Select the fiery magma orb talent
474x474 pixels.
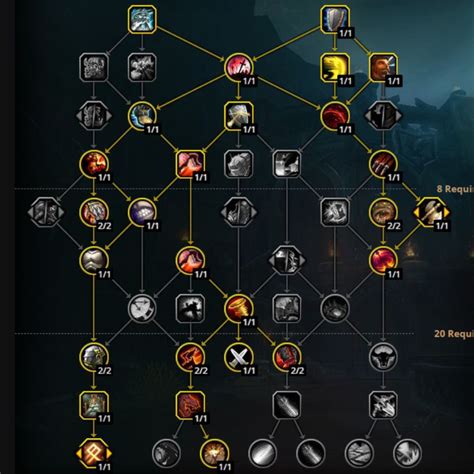pyautogui.click(x=383, y=260)
